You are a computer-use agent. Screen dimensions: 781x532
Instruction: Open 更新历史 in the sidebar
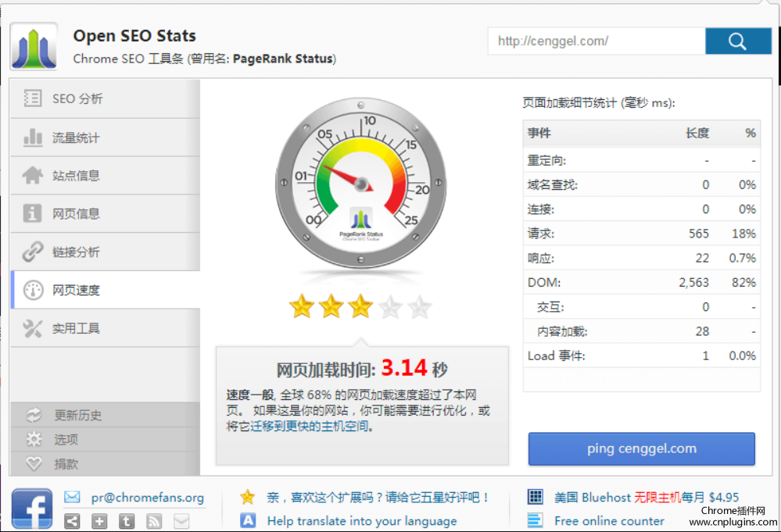coord(105,415)
